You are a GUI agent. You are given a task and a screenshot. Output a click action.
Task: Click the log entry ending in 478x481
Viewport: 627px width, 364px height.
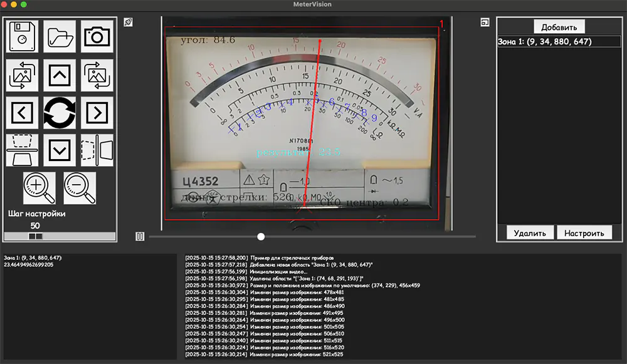[265, 292]
